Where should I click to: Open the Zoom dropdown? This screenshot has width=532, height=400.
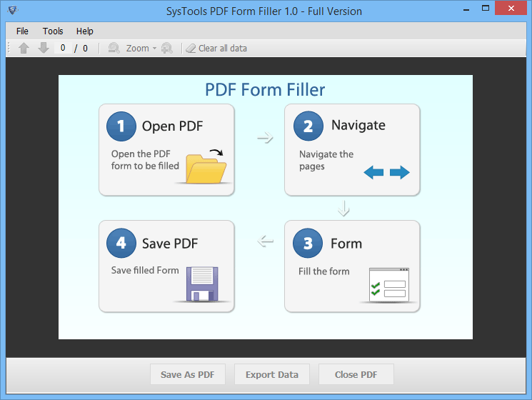tap(141, 48)
